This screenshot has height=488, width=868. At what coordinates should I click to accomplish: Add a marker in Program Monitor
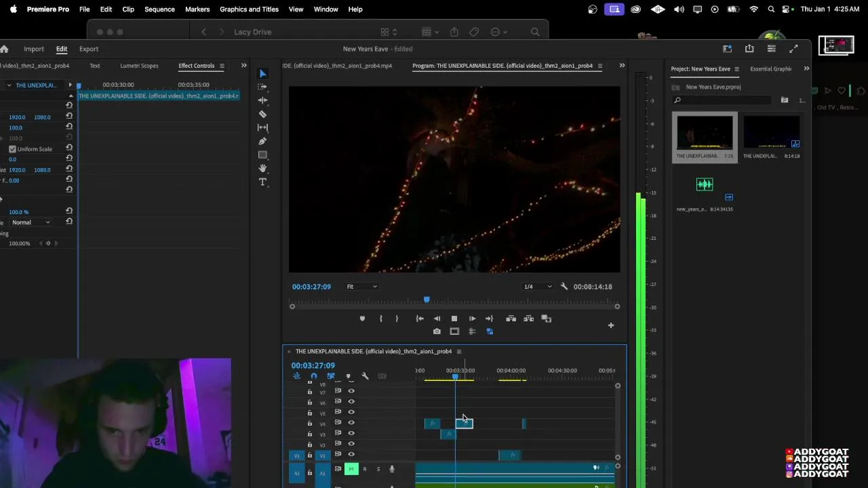pyautogui.click(x=362, y=319)
